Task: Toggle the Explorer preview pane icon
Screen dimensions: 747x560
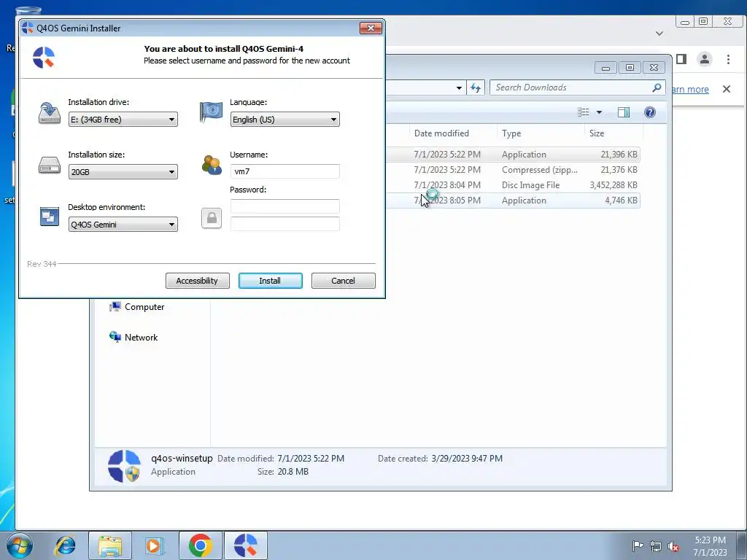Action: (x=624, y=112)
